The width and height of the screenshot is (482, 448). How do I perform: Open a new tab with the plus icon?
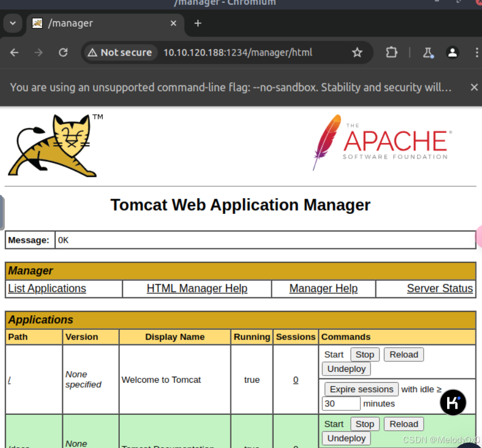(198, 23)
